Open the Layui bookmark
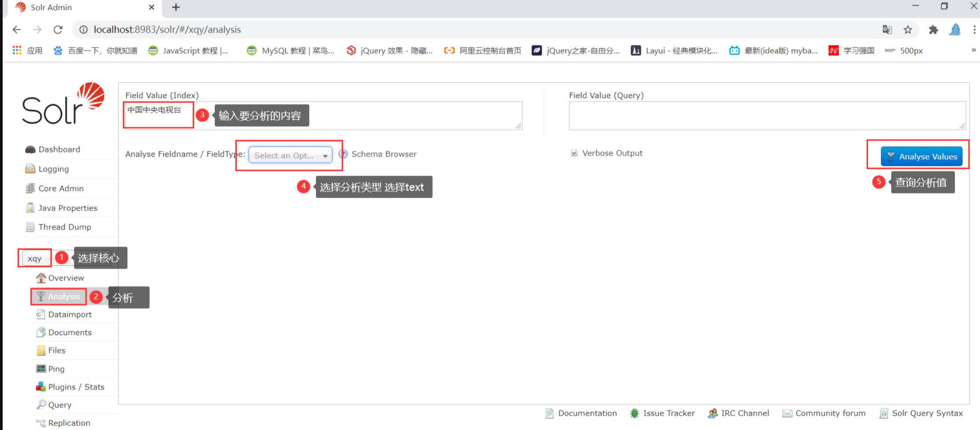The height and width of the screenshot is (430, 980). pos(674,51)
